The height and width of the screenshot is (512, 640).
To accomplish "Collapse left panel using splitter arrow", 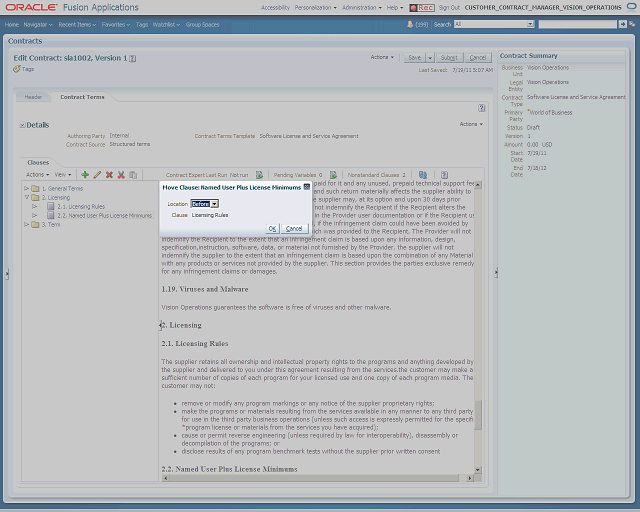I will (x=7, y=274).
